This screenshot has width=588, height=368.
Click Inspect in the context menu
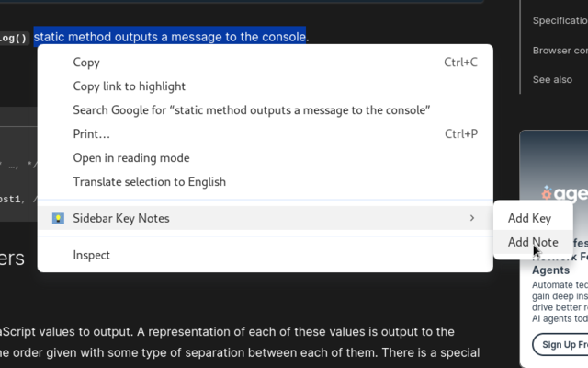pos(92,255)
